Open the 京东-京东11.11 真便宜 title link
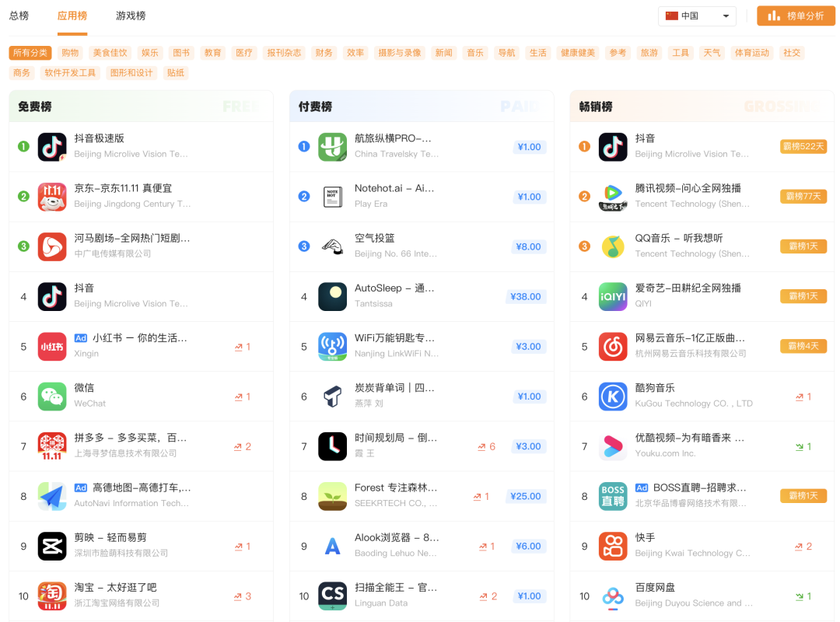The image size is (840, 622). pos(123,188)
